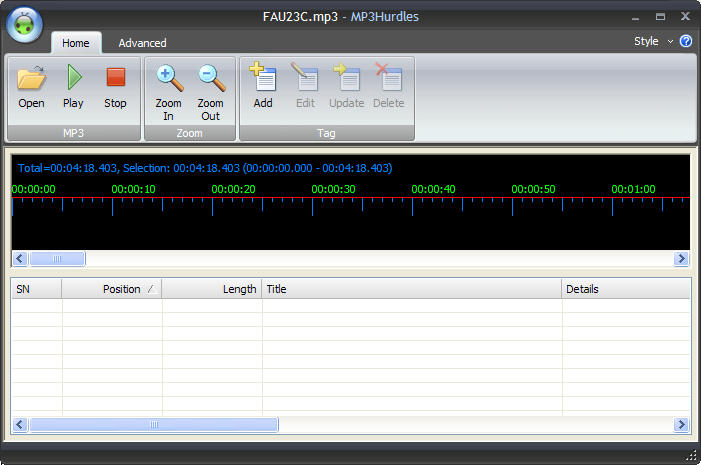Screen dimensions: 701x465
Task: Click tag list scrollbar right arrow
Action: [x=681, y=424]
